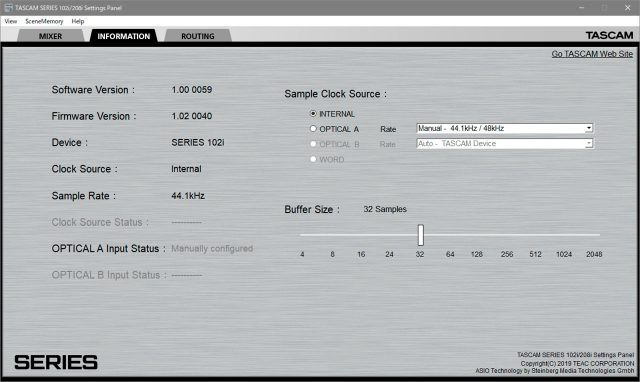Image resolution: width=640 pixels, height=382 pixels.
Task: Click the 32 Samples buffer value
Action: coord(385,209)
